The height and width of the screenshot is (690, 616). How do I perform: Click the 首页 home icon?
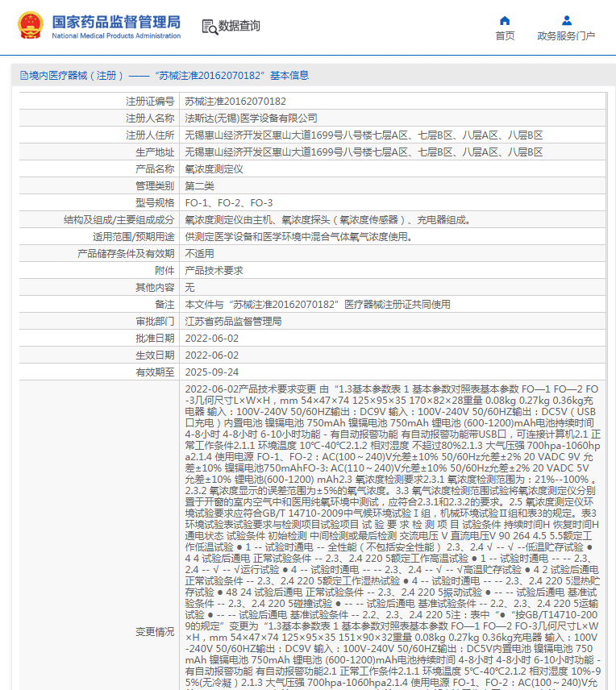[505, 21]
